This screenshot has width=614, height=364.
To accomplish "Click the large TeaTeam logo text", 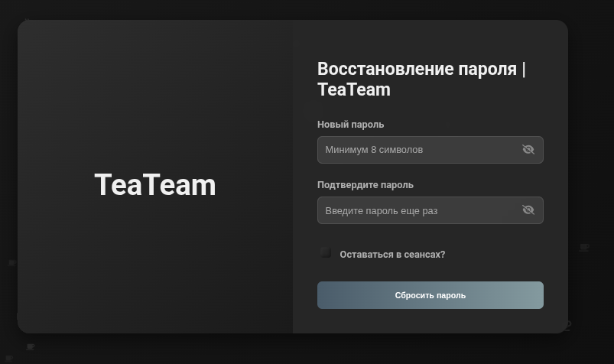I will tap(155, 185).
